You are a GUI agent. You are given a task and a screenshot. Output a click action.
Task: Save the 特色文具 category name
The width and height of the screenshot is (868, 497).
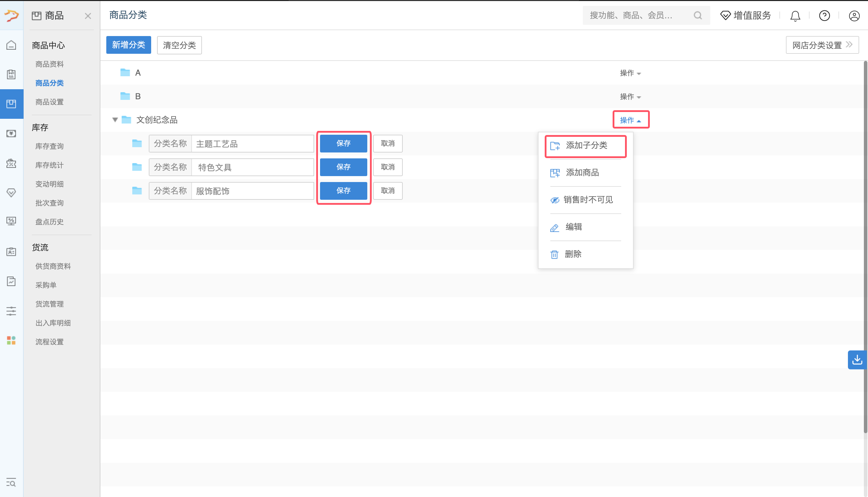343,167
